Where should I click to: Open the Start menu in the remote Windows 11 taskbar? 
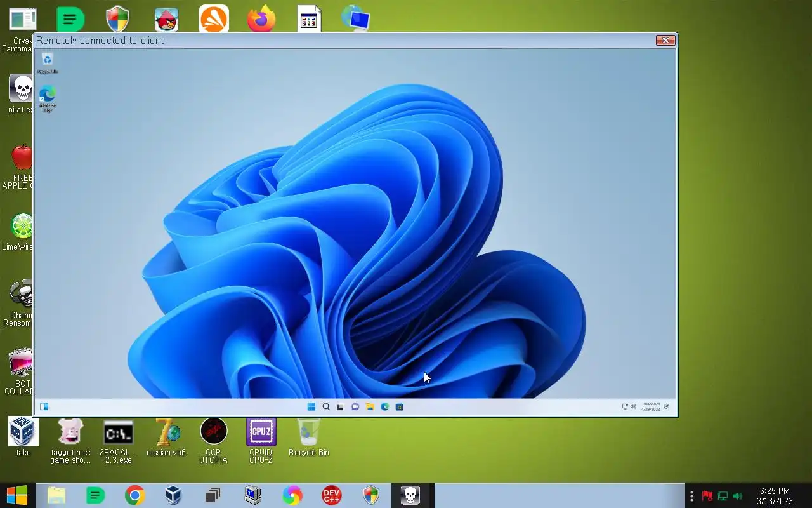tap(311, 407)
